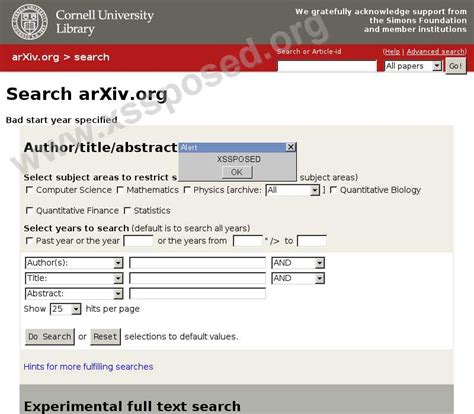The height and width of the screenshot is (414, 474).
Task: Click the Go! button
Action: click(x=456, y=66)
